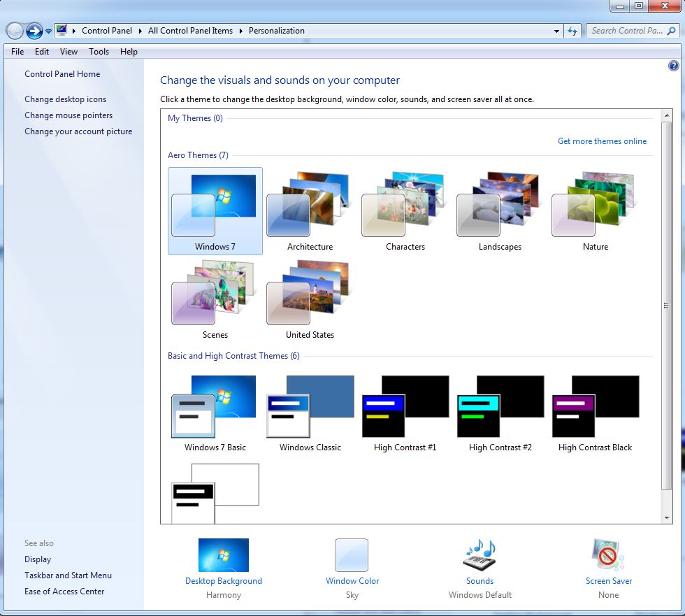Choose the Characters theme

click(405, 211)
